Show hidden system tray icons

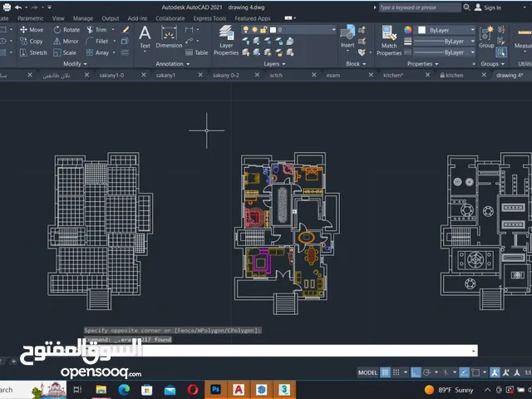coord(488,390)
